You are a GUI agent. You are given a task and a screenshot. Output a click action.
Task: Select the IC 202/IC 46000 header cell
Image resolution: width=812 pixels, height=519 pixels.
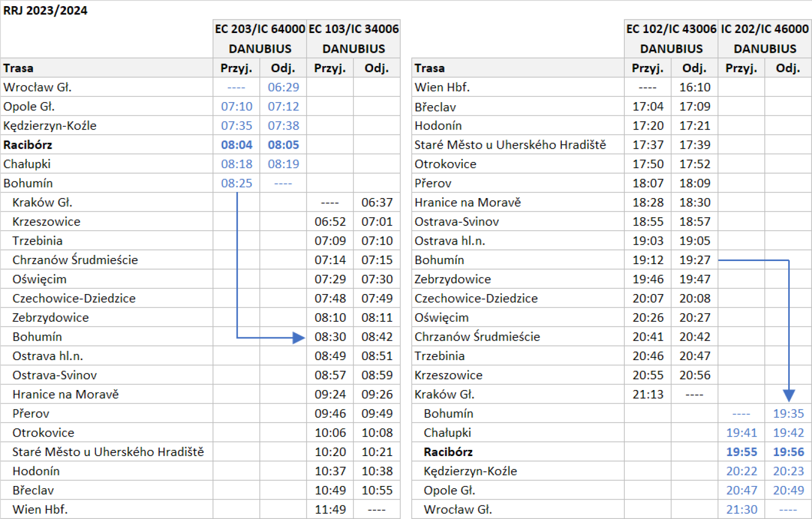pyautogui.click(x=765, y=29)
